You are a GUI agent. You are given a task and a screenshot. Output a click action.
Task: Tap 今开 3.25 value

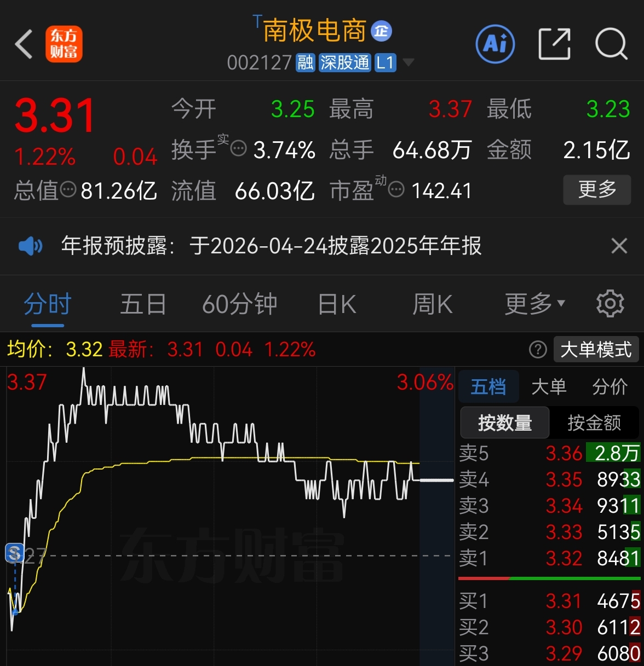[293, 109]
